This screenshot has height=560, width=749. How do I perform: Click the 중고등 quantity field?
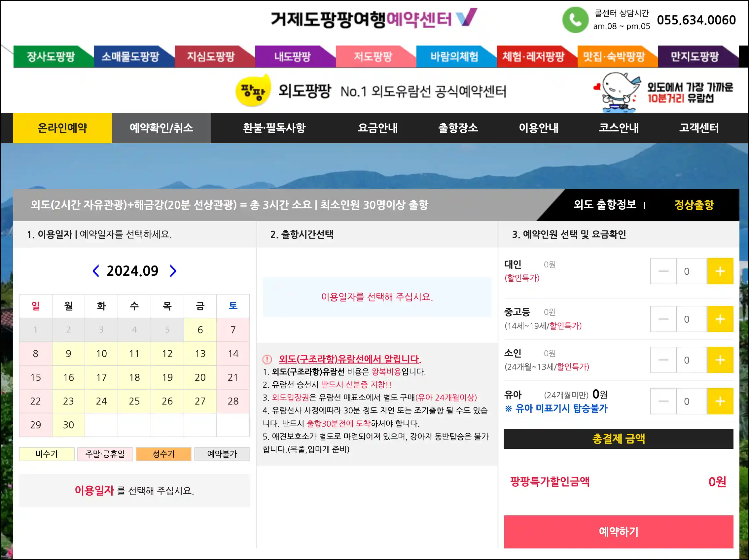(692, 319)
